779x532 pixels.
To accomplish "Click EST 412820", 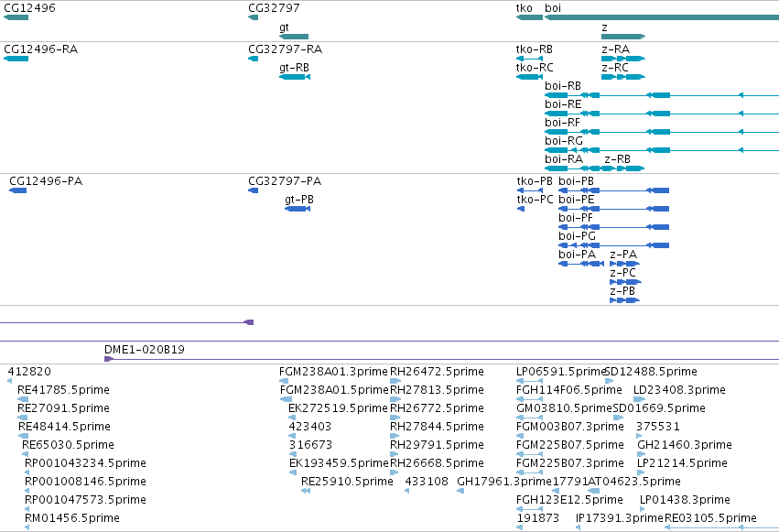I will 9,381.
